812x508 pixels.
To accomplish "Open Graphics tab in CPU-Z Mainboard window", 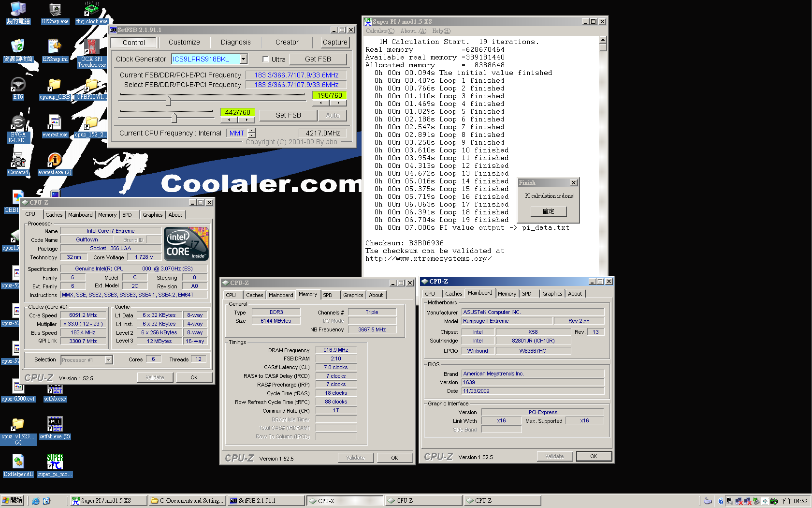I will coord(552,294).
